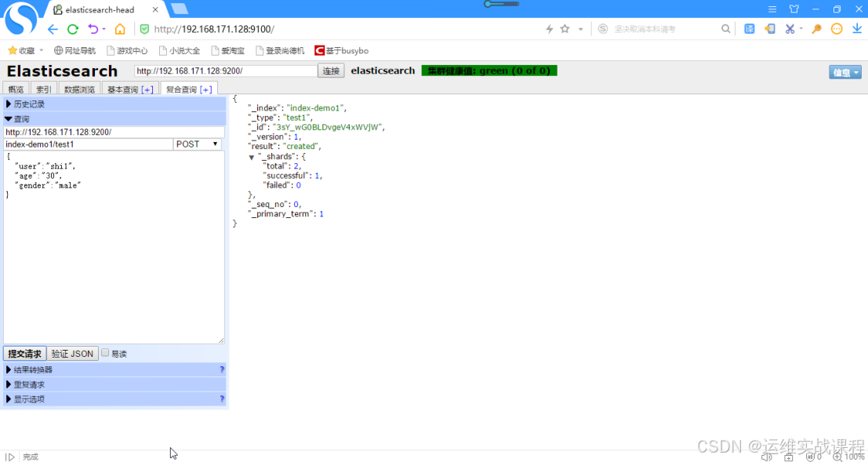Open downloads with the blue arrow icon
The image size is (868, 462).
(x=856, y=29)
